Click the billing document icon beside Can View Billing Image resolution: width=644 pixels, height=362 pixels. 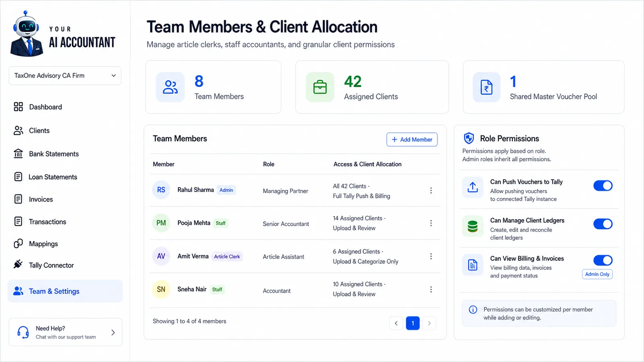coord(473,265)
